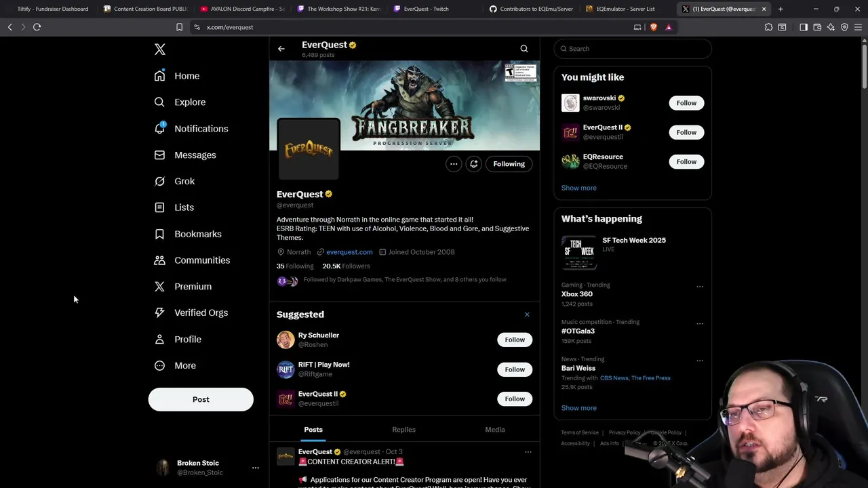Open Broken Stoic account menu dots

[x=256, y=468]
